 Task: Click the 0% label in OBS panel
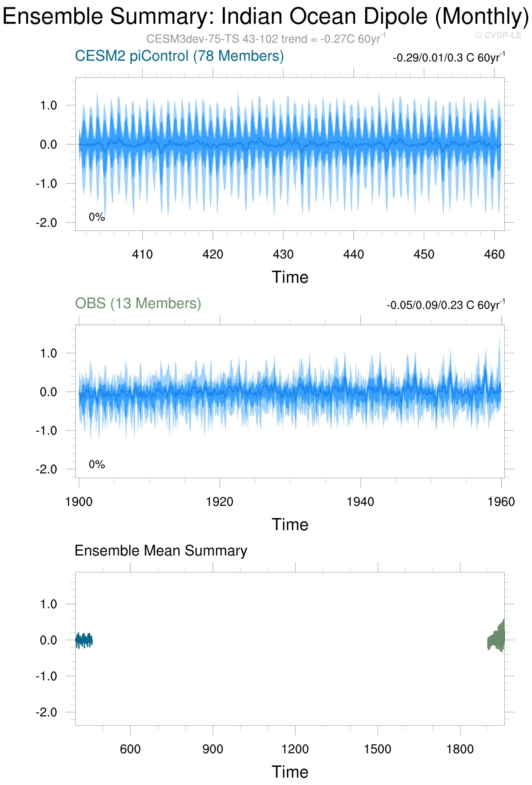(97, 464)
